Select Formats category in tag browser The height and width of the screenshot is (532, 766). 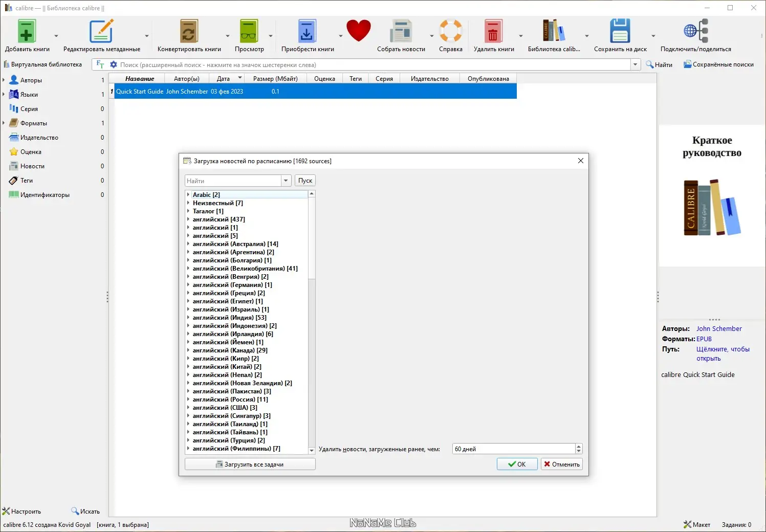tap(34, 123)
